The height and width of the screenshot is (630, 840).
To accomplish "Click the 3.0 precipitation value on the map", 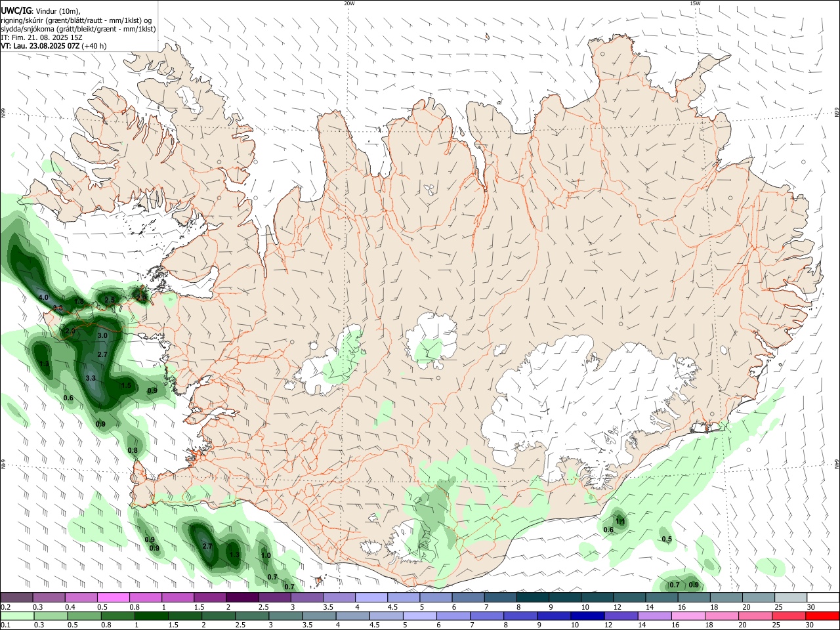I will pos(102,335).
